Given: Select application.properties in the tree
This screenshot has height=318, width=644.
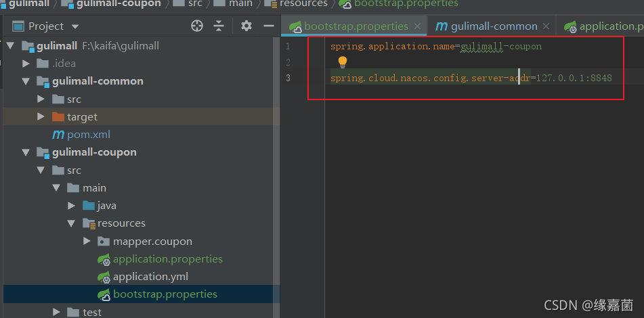Looking at the screenshot, I should pos(168,259).
